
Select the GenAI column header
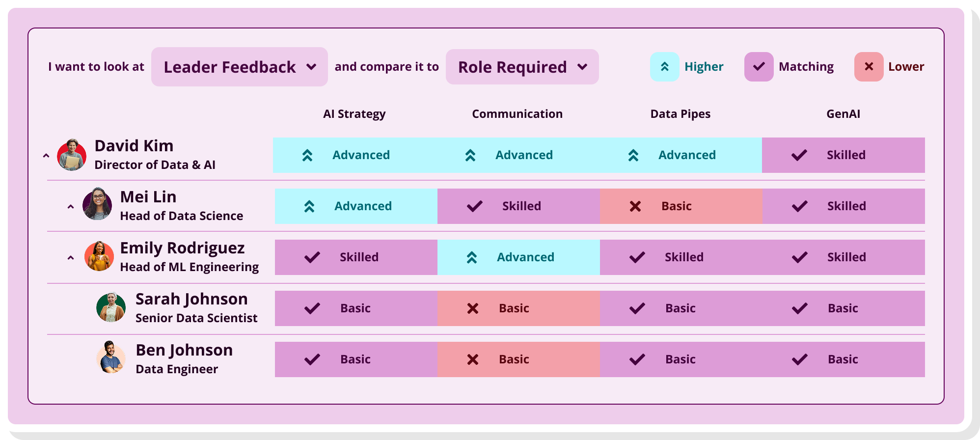pos(843,114)
